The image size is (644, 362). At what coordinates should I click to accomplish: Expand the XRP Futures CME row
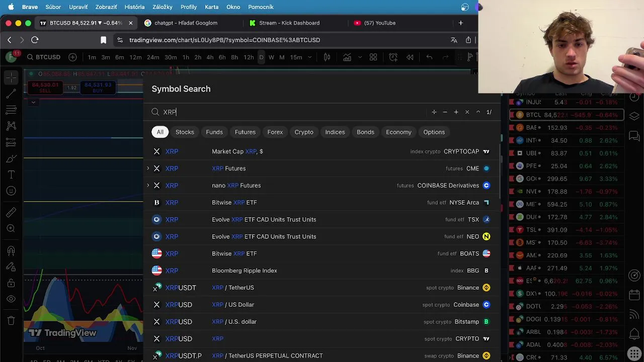[x=148, y=168]
